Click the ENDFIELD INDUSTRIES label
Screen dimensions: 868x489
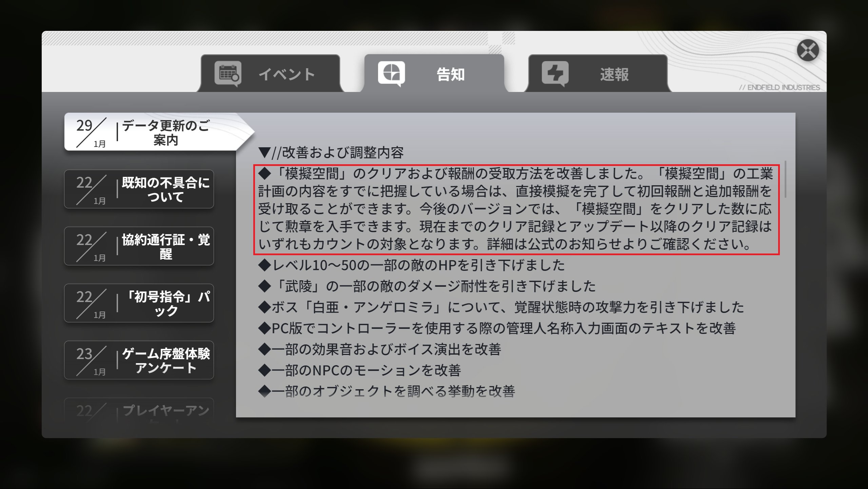pyautogui.click(x=779, y=88)
